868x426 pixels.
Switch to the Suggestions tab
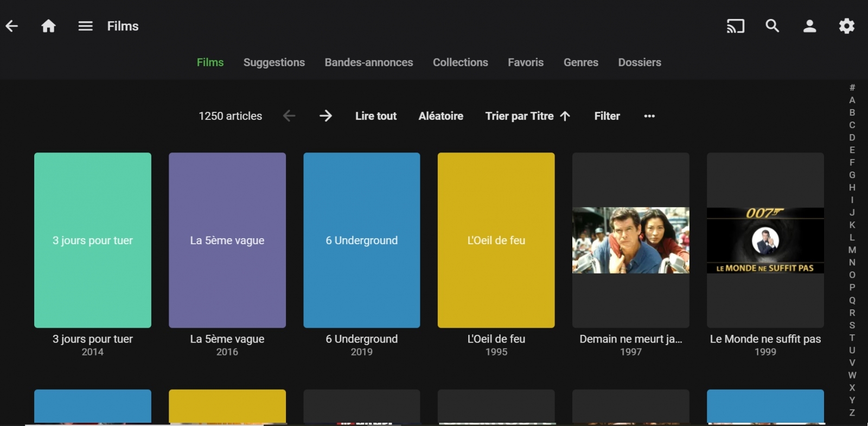pos(274,62)
